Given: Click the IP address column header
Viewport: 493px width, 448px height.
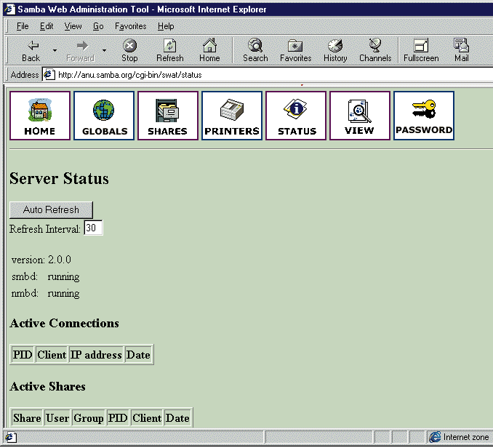Looking at the screenshot, I should pyautogui.click(x=96, y=355).
